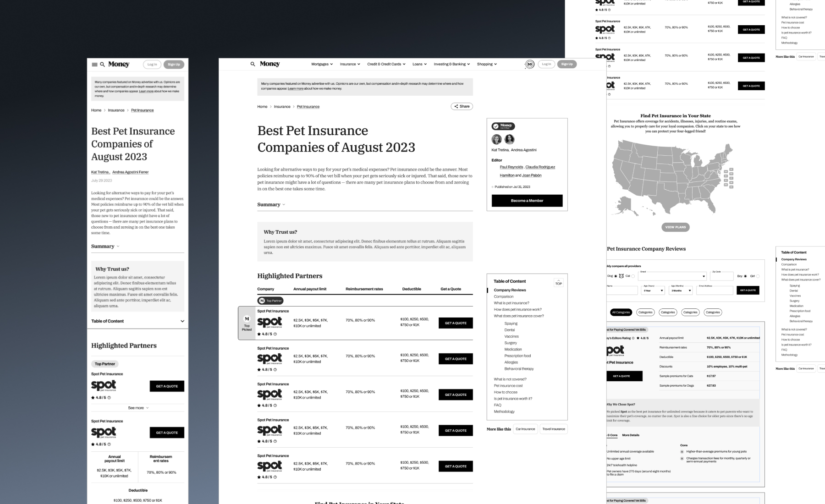Screen dimensions: 825x504
Task: Click the Zip Code input field
Action: coord(721,276)
